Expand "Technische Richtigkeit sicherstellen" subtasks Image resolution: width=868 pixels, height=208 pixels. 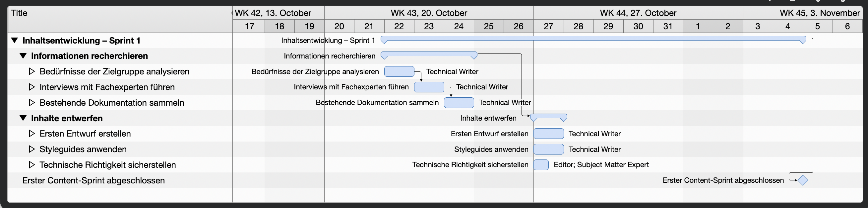coord(32,164)
